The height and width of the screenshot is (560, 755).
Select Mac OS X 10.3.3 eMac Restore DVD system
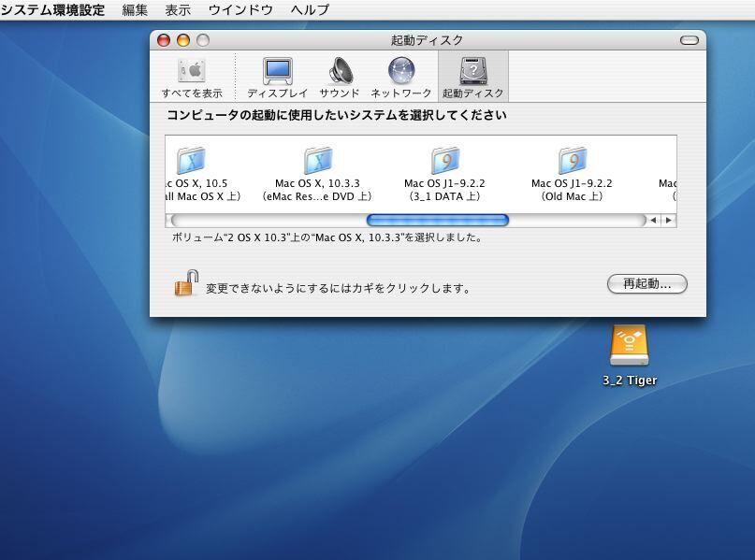(317, 174)
